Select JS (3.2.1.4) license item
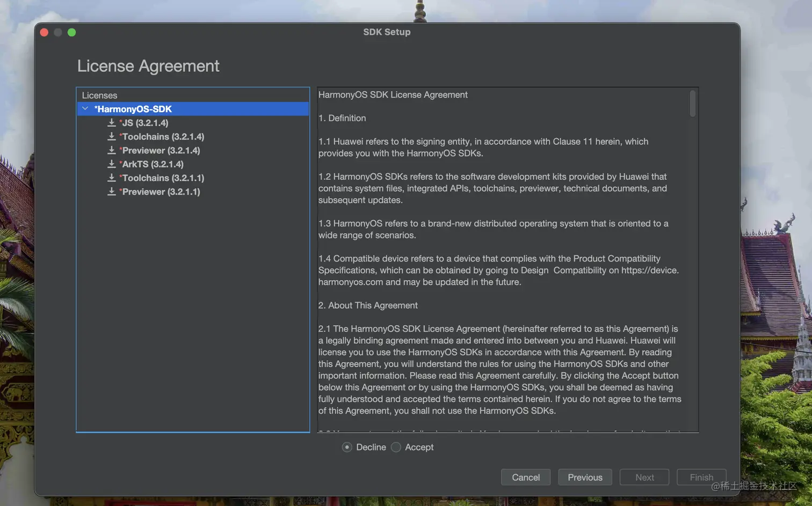This screenshot has width=812, height=506. tap(145, 123)
